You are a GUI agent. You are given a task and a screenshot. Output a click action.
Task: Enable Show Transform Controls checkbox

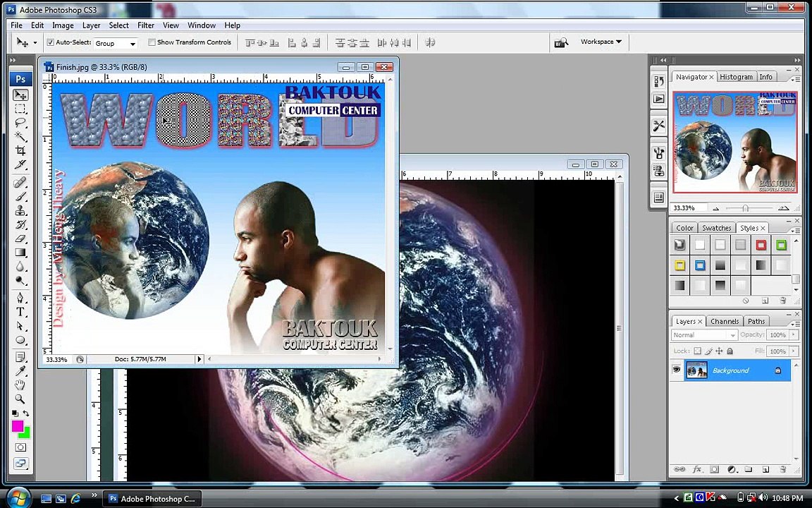152,42
